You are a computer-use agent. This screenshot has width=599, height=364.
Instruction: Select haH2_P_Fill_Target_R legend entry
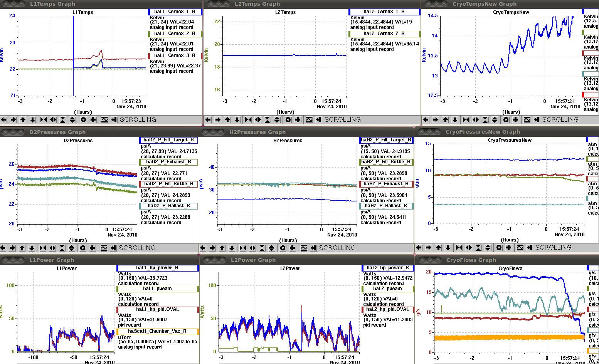pyautogui.click(x=386, y=140)
